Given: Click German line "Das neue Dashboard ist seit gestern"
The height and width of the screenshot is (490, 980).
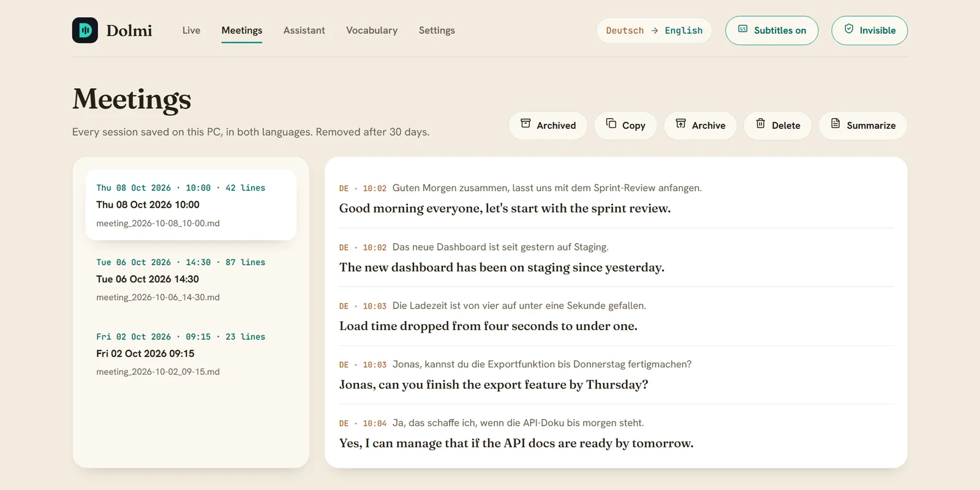Looking at the screenshot, I should point(500,247).
